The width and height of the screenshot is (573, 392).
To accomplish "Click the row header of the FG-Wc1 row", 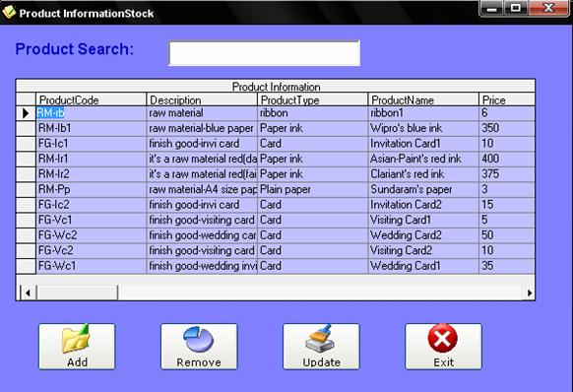I will tap(26, 266).
